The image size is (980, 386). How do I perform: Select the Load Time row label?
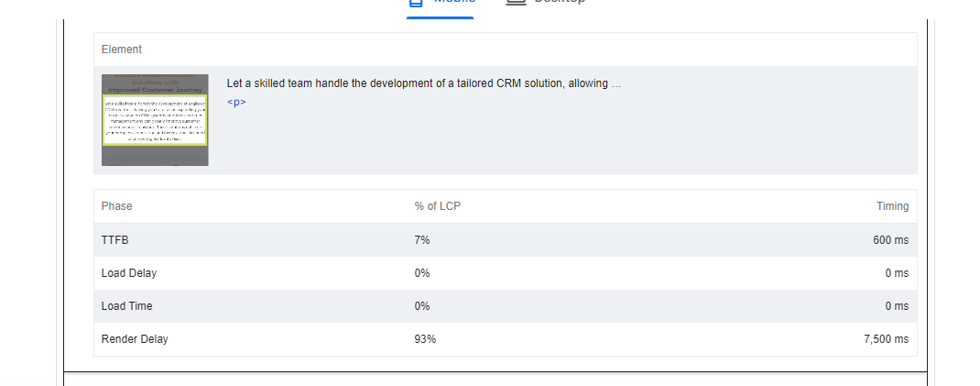click(x=127, y=306)
